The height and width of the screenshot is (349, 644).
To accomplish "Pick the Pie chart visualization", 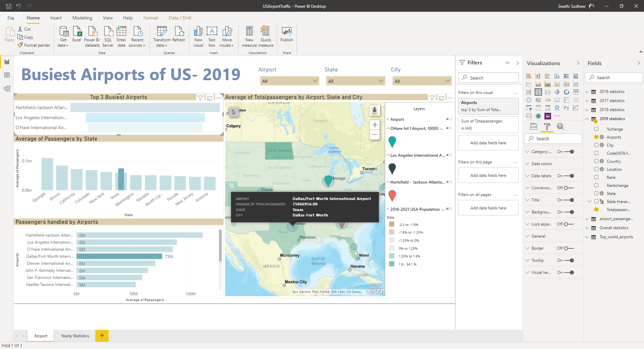I will click(x=557, y=92).
